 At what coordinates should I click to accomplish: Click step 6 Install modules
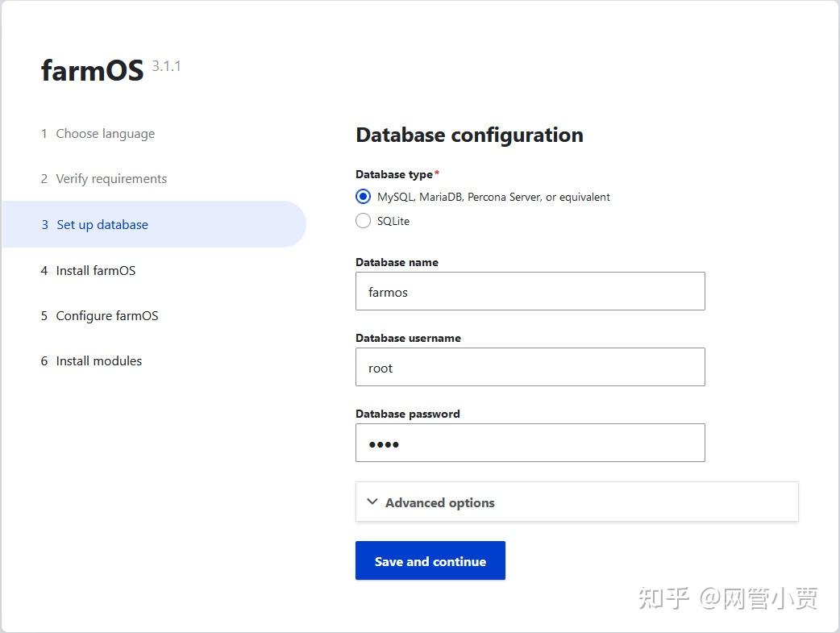pos(92,361)
